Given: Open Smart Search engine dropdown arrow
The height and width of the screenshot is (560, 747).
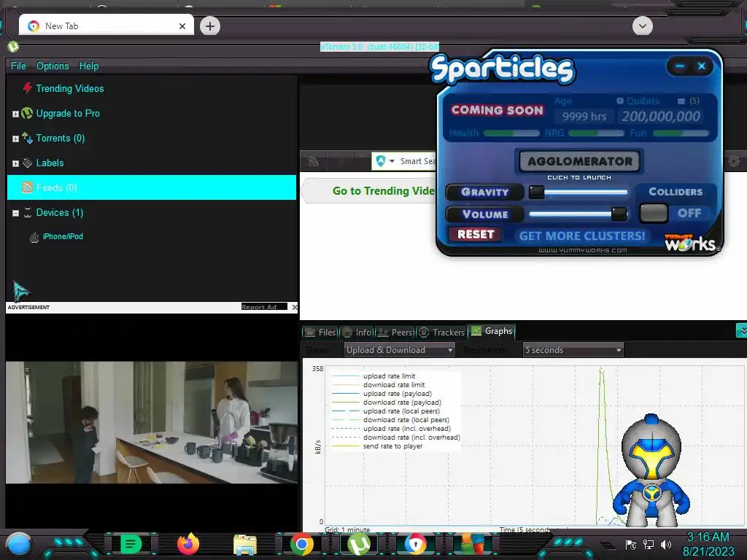Looking at the screenshot, I should point(392,161).
